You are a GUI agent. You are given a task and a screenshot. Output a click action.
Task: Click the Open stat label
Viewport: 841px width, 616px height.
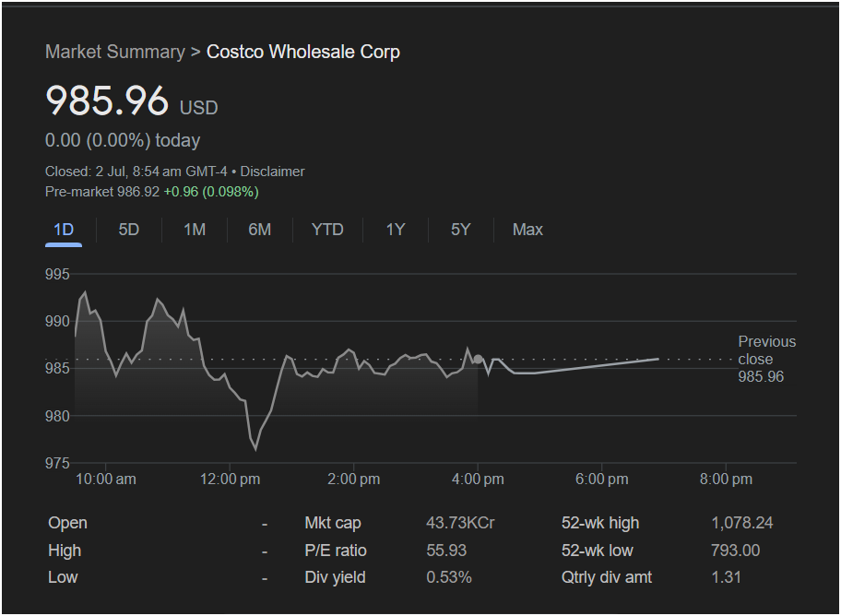tap(67, 523)
